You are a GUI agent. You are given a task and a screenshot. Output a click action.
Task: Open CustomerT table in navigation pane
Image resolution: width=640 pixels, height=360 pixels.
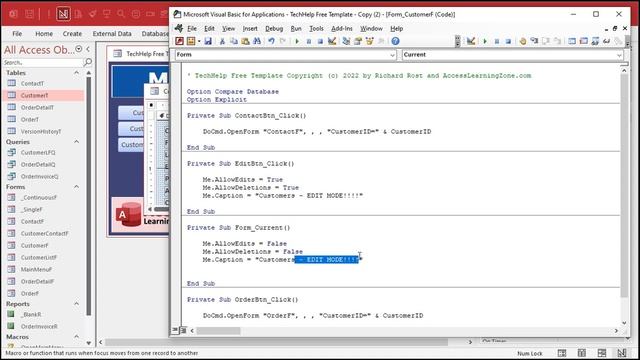click(43, 95)
